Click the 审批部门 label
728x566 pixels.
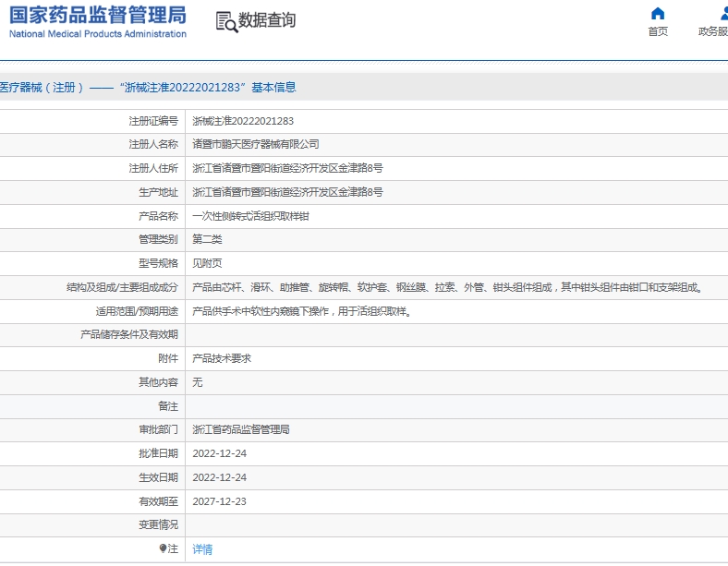158,429
